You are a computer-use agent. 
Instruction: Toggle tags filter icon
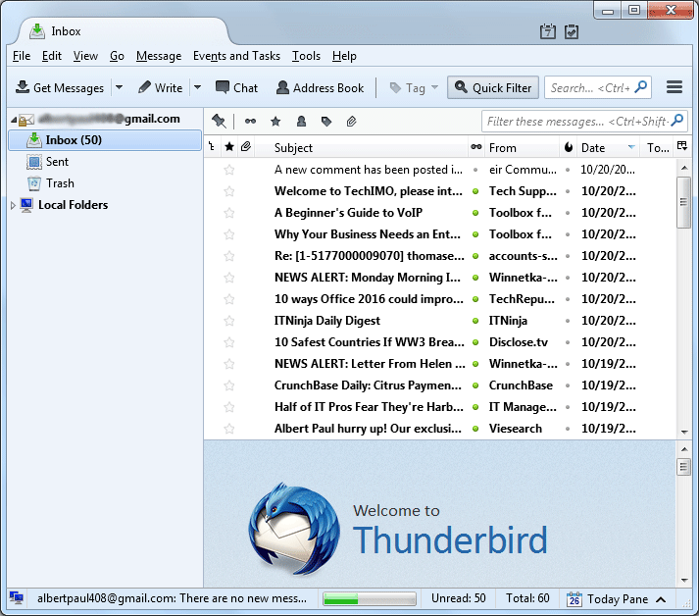coord(326,121)
